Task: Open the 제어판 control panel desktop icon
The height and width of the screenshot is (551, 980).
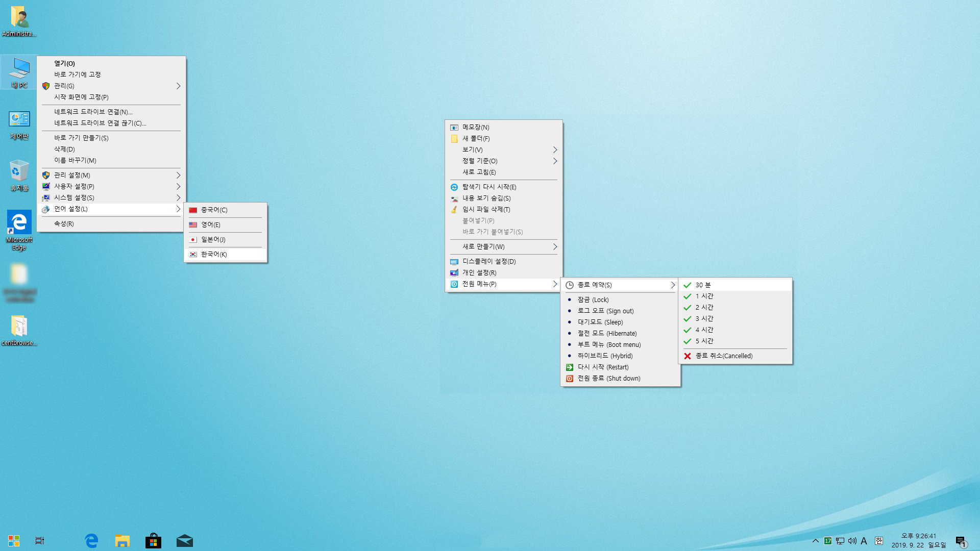Action: point(19,125)
